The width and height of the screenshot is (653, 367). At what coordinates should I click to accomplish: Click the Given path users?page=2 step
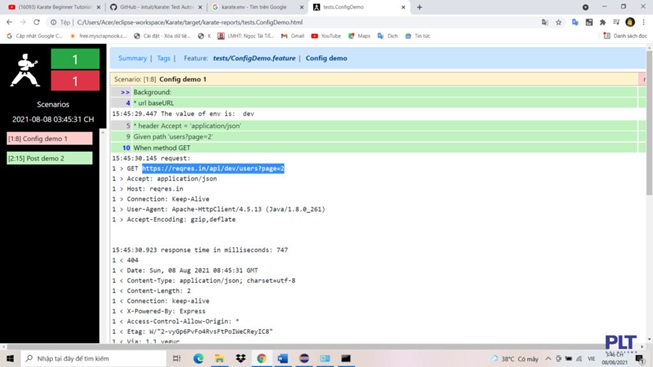pyautogui.click(x=374, y=137)
